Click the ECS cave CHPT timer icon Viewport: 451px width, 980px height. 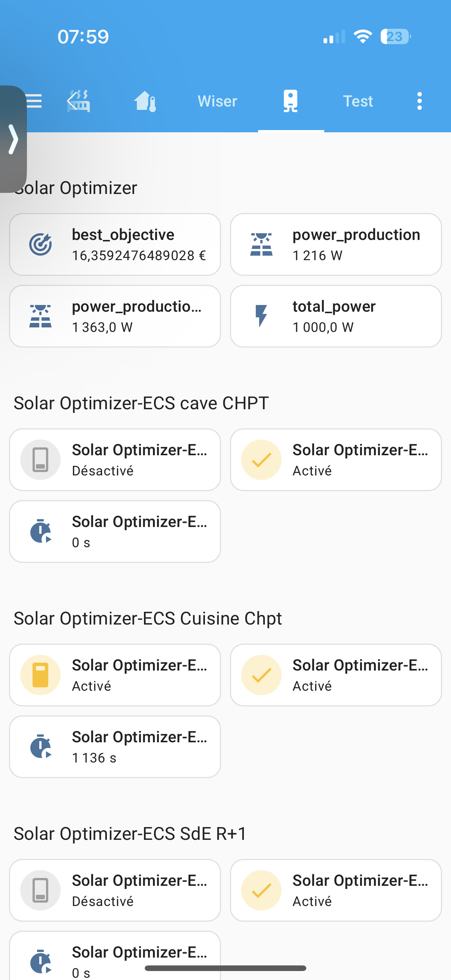click(40, 531)
